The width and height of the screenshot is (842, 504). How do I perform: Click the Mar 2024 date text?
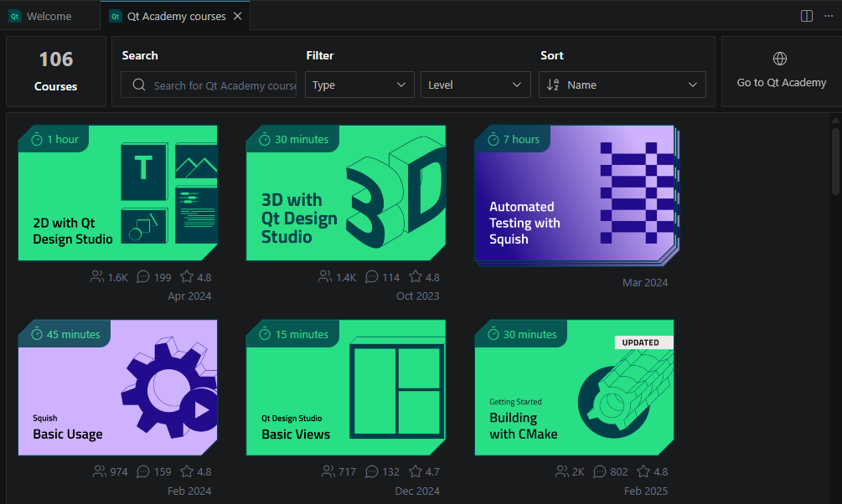pos(645,283)
